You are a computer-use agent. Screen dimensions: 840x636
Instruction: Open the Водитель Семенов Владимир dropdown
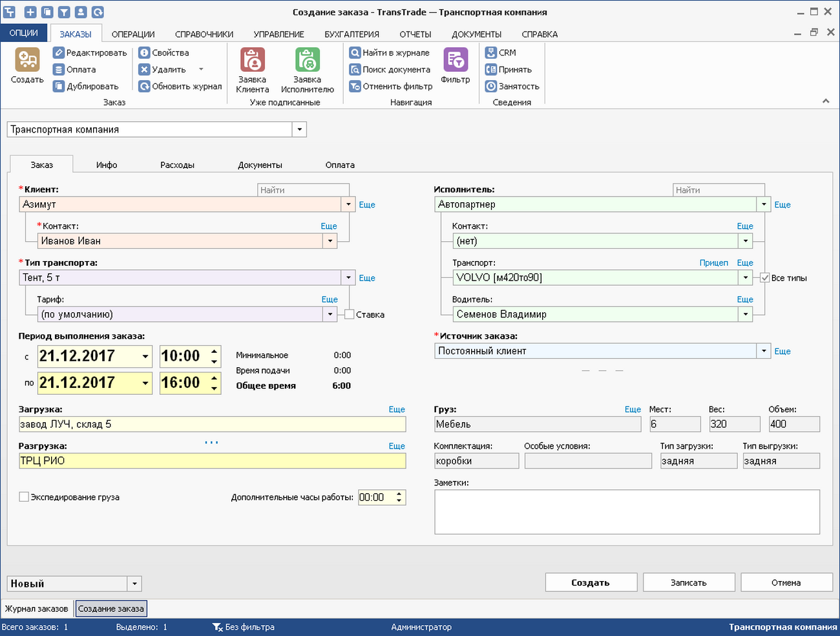(746, 314)
